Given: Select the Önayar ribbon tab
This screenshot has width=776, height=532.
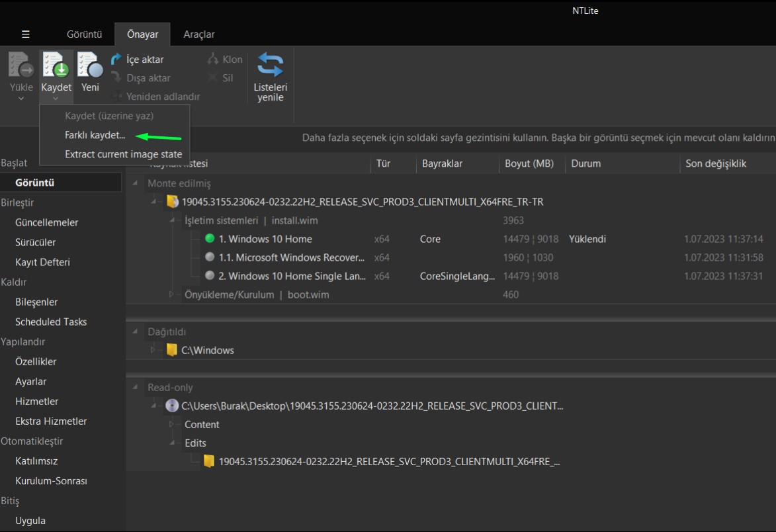Looking at the screenshot, I should 142,34.
